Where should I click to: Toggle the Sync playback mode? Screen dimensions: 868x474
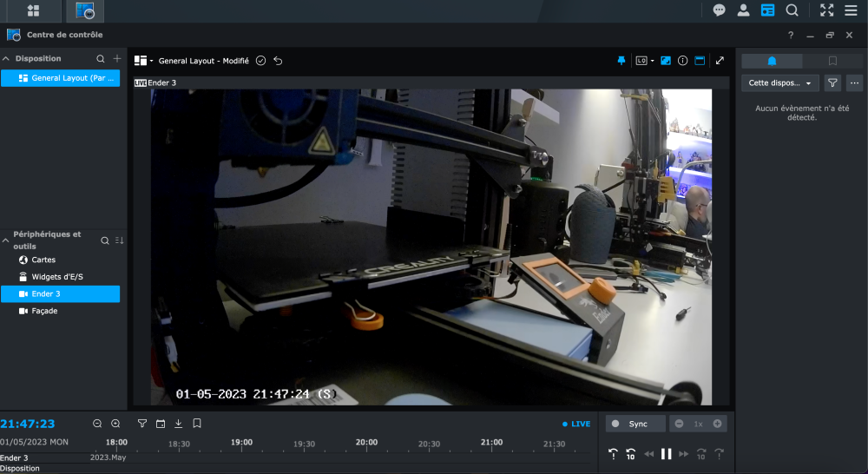tap(635, 424)
